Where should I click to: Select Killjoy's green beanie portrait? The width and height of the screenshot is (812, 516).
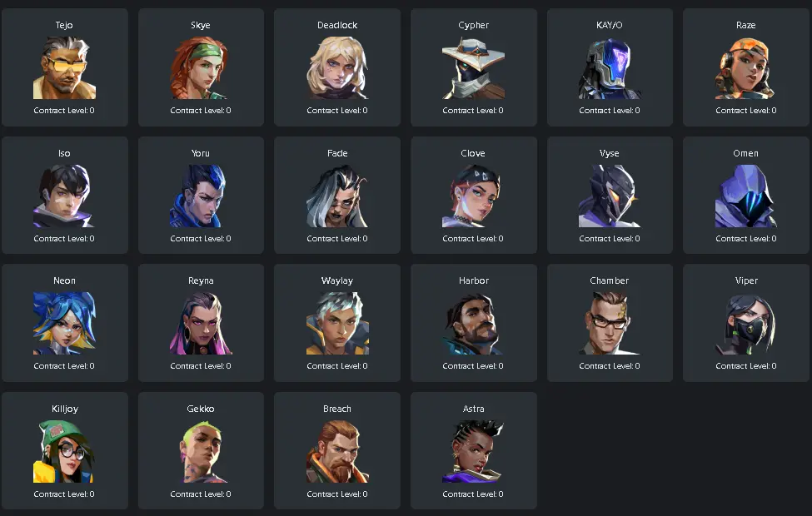coord(64,452)
